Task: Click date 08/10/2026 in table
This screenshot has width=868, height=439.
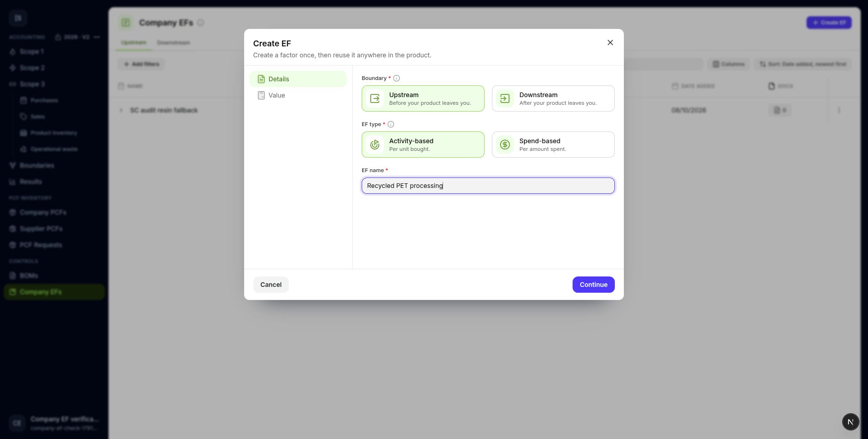Action: pos(689,110)
